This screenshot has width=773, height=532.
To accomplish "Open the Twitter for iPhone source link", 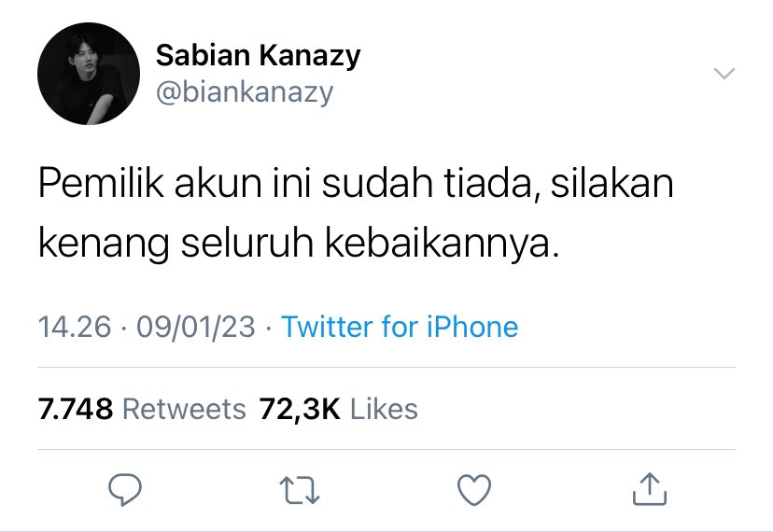I will tap(400, 327).
